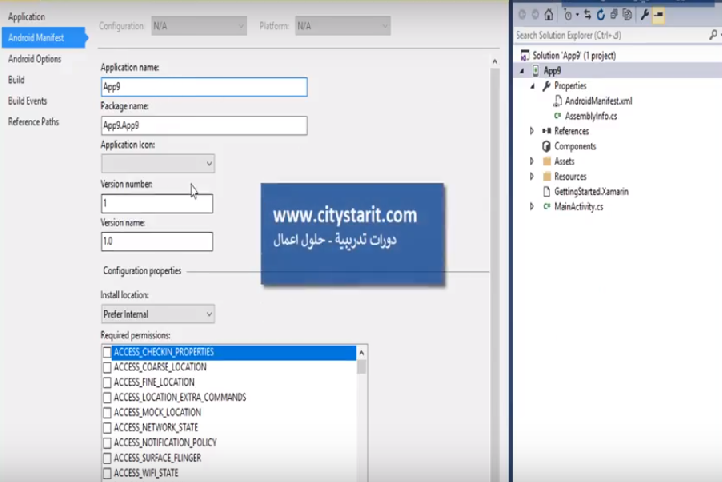Click the MainActivity.cs C# file icon
This screenshot has height=482, width=722.
pos(547,206)
